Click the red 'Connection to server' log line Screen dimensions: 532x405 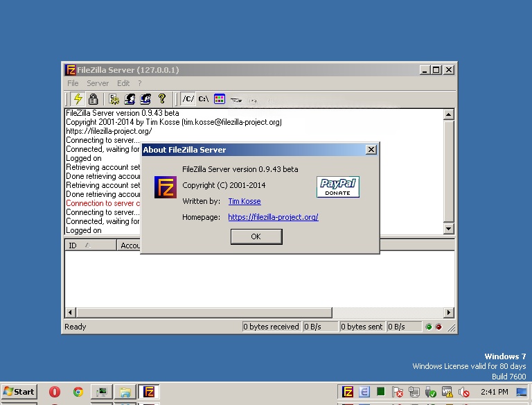pos(103,203)
